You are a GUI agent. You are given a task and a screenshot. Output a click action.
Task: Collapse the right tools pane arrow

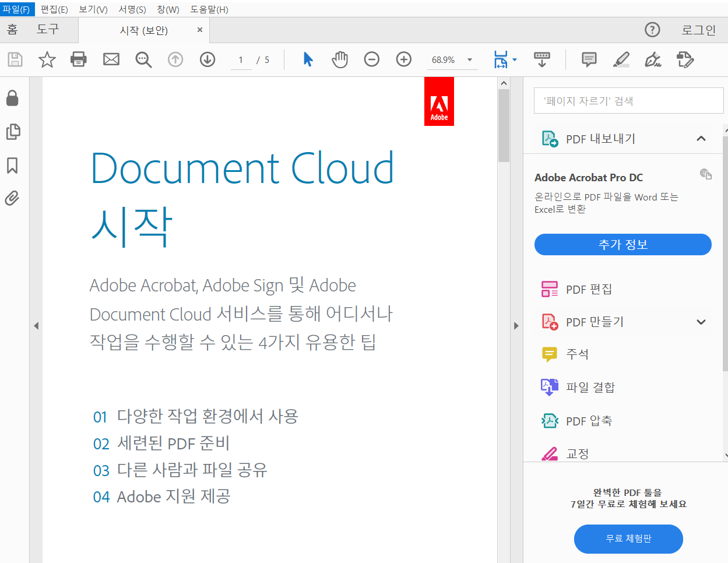(516, 326)
